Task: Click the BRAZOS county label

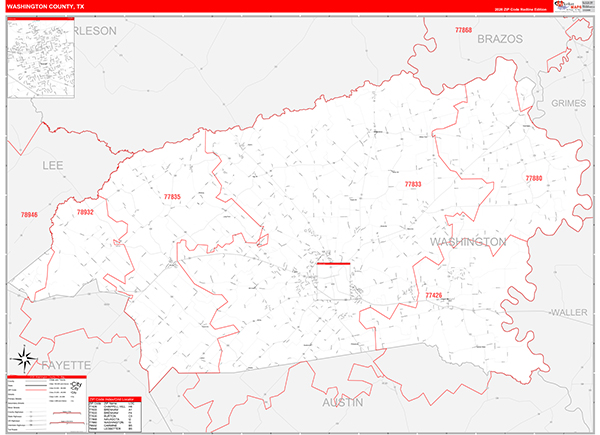Action: (x=500, y=39)
